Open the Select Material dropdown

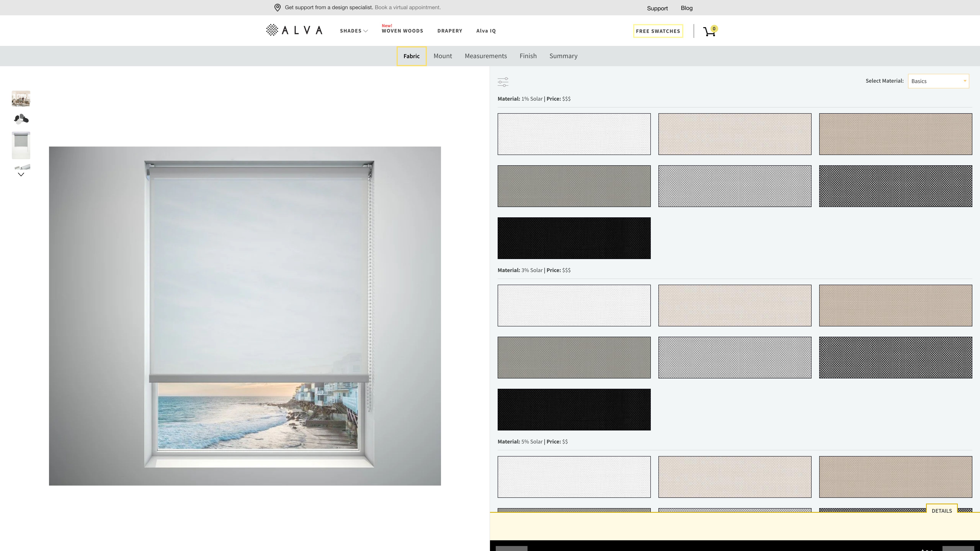[x=938, y=81]
